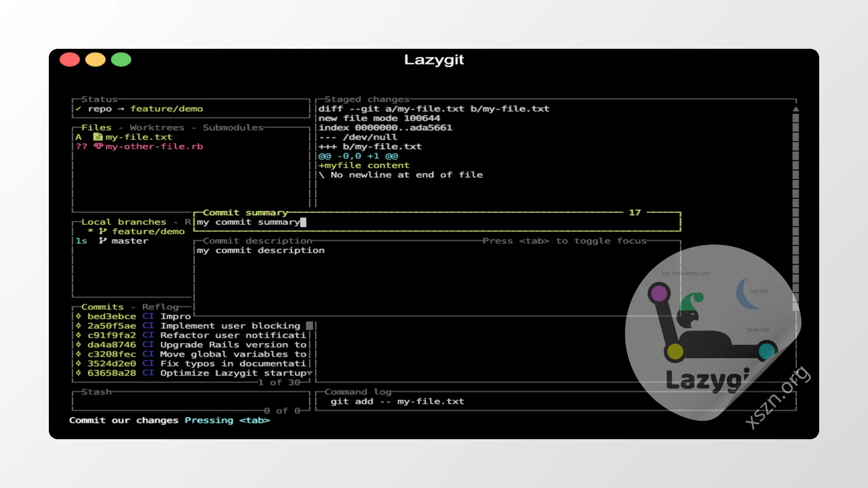The width and height of the screenshot is (868, 488).
Task: Click commit hash bed3ebce
Action: [112, 316]
